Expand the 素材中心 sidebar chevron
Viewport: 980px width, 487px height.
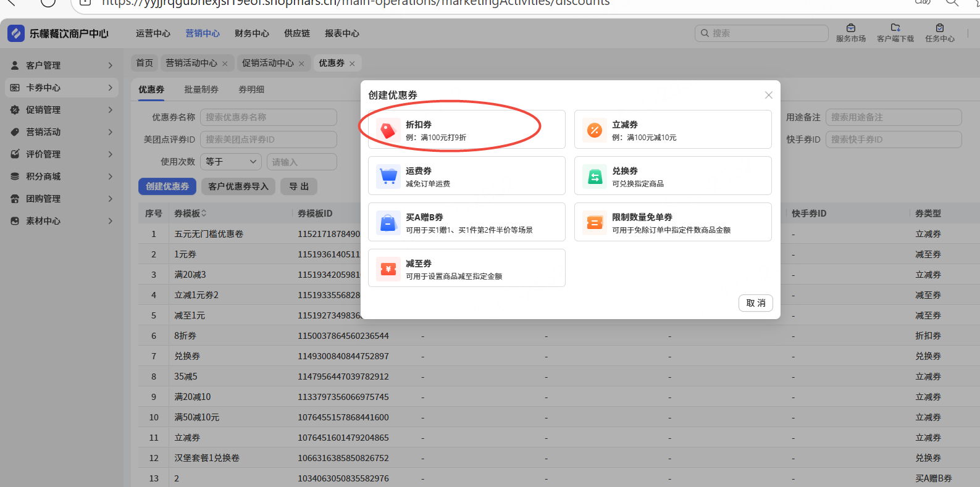coord(111,221)
